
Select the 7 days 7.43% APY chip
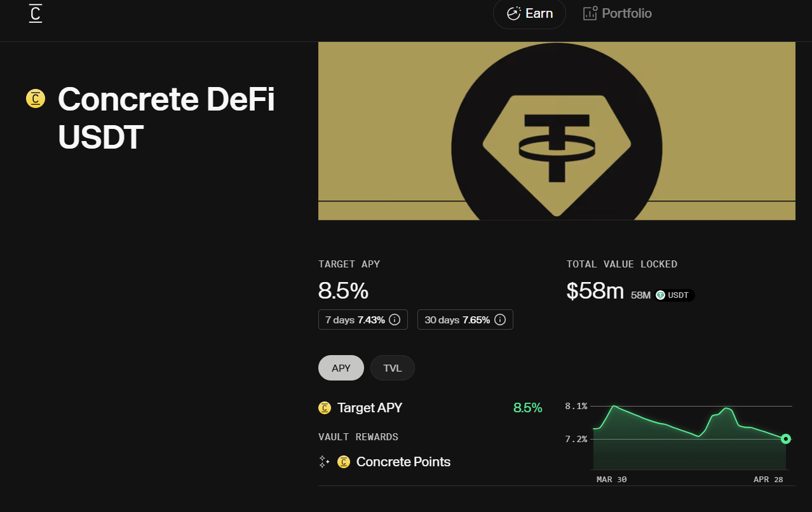(363, 320)
